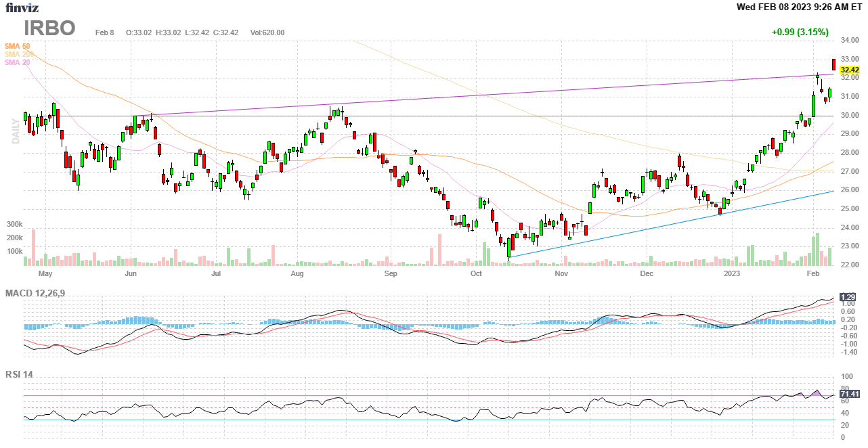Click the May label on time axis
Viewport: 868px width, 448px height.
(x=45, y=274)
